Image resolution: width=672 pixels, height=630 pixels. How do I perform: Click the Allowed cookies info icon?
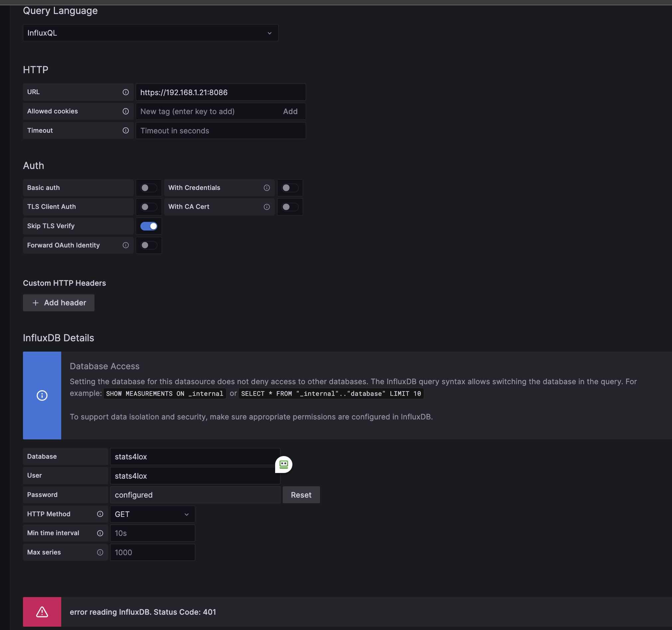125,111
